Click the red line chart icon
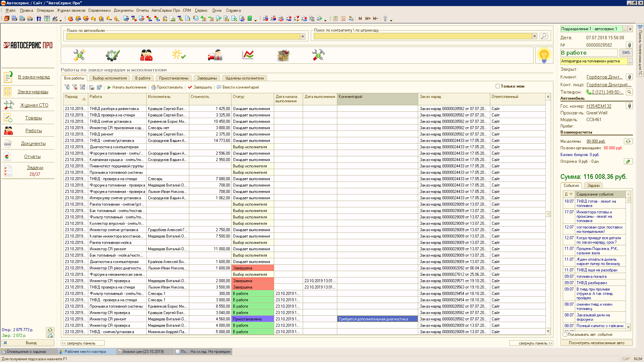Viewport: 644px width, 362px height. (248, 55)
